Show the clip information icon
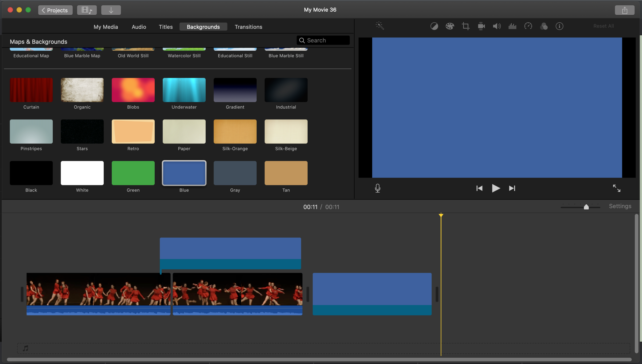This screenshot has height=364, width=642. pyautogui.click(x=559, y=26)
